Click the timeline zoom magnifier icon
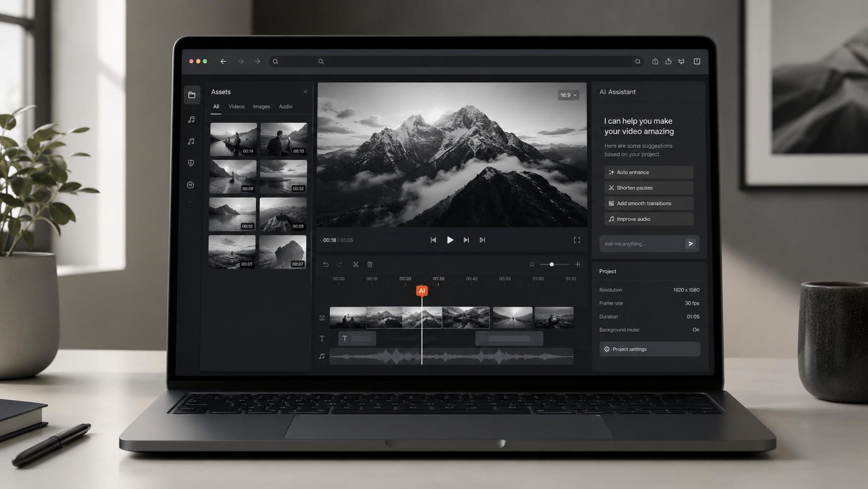Image resolution: width=868 pixels, height=489 pixels. point(532,265)
